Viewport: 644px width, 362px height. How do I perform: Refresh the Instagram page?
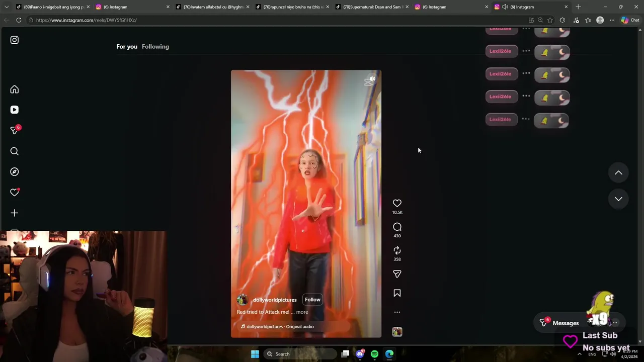(19, 20)
